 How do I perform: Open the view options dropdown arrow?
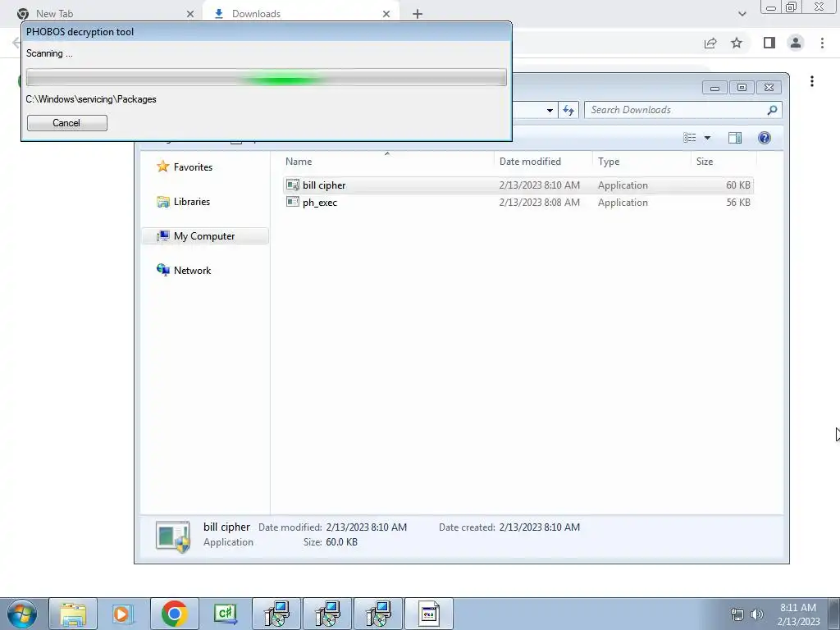click(707, 138)
